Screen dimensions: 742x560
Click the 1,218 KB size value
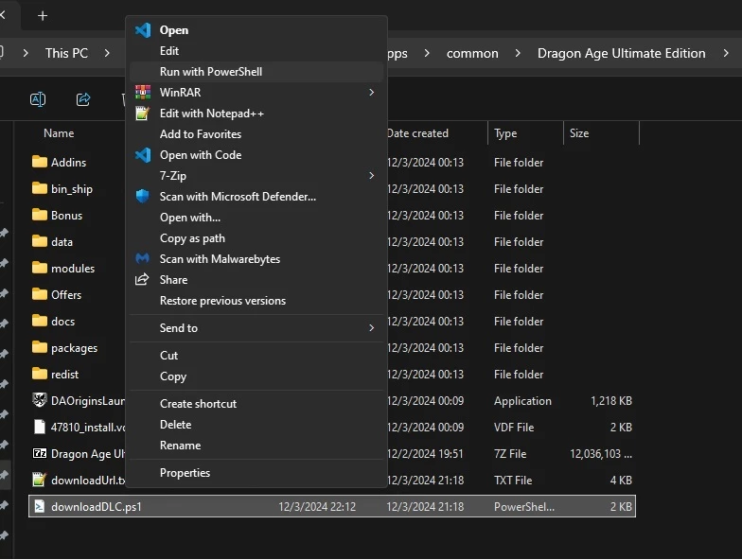pyautogui.click(x=611, y=401)
